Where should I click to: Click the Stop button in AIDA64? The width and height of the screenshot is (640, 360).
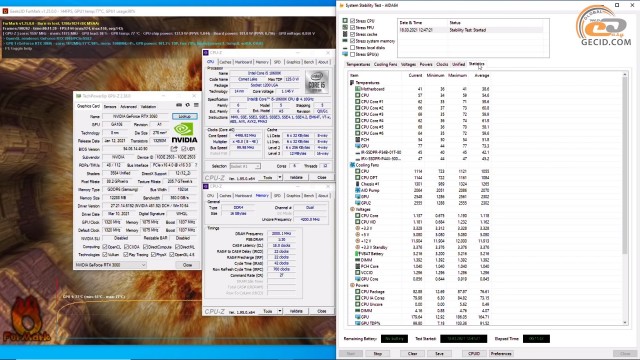378,353
